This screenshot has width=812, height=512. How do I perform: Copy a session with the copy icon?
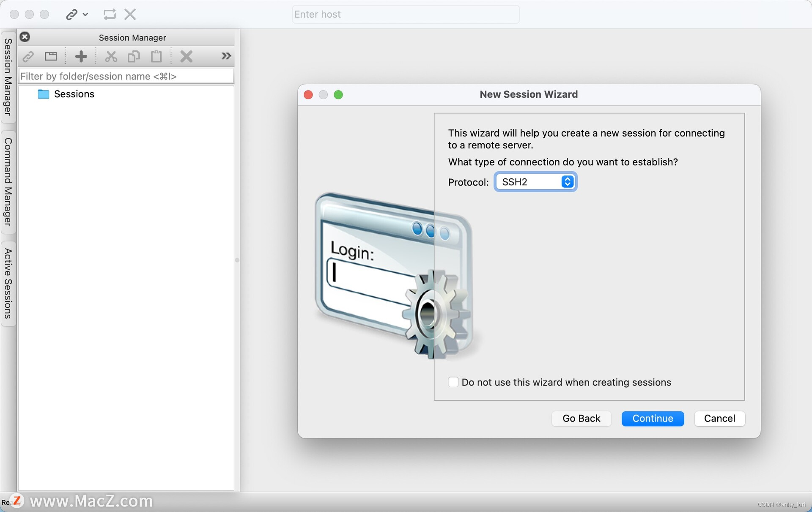coord(134,56)
